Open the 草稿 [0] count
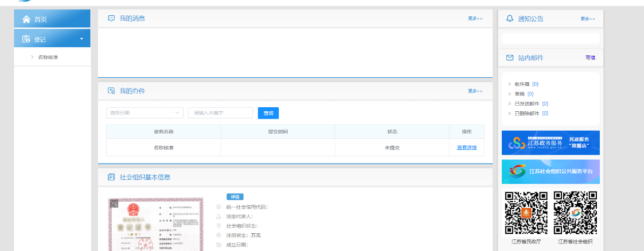 [x=530, y=94]
